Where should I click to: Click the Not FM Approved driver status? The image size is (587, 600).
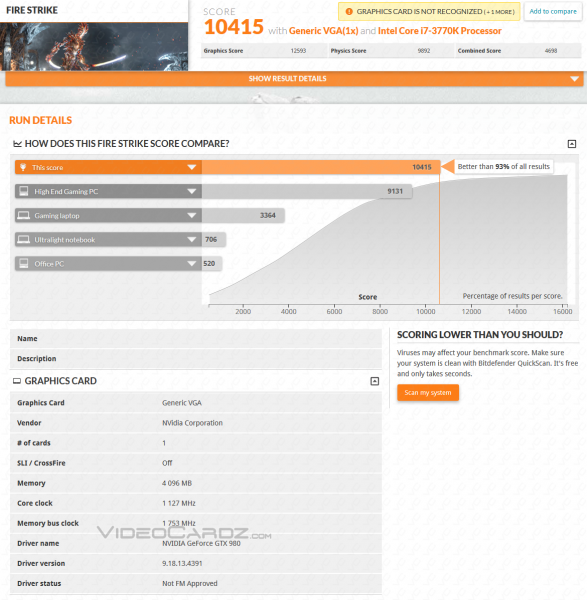click(189, 584)
